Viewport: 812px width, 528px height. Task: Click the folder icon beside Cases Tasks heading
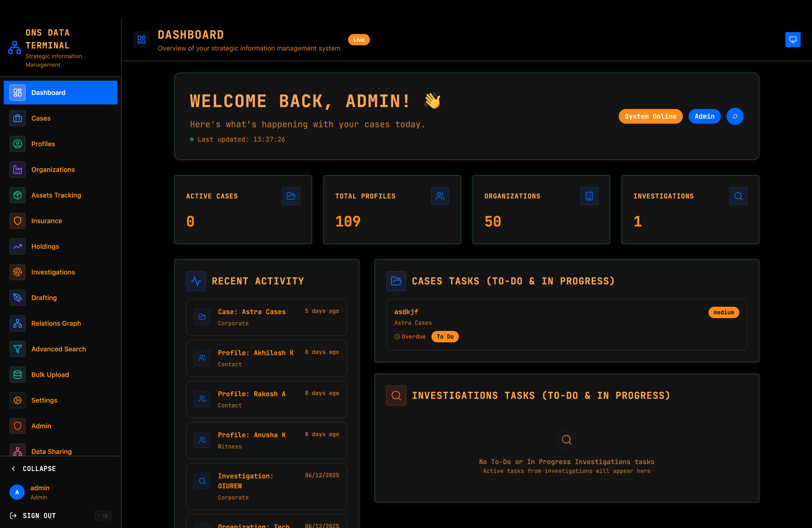pos(396,281)
